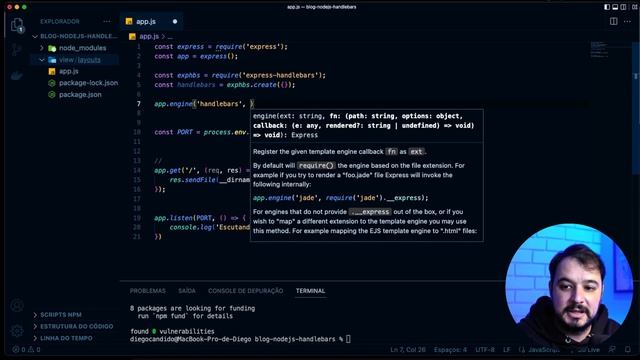Image resolution: width=640 pixels, height=360 pixels.
Task: Click the package.json file icon
Action: [x=52, y=95]
